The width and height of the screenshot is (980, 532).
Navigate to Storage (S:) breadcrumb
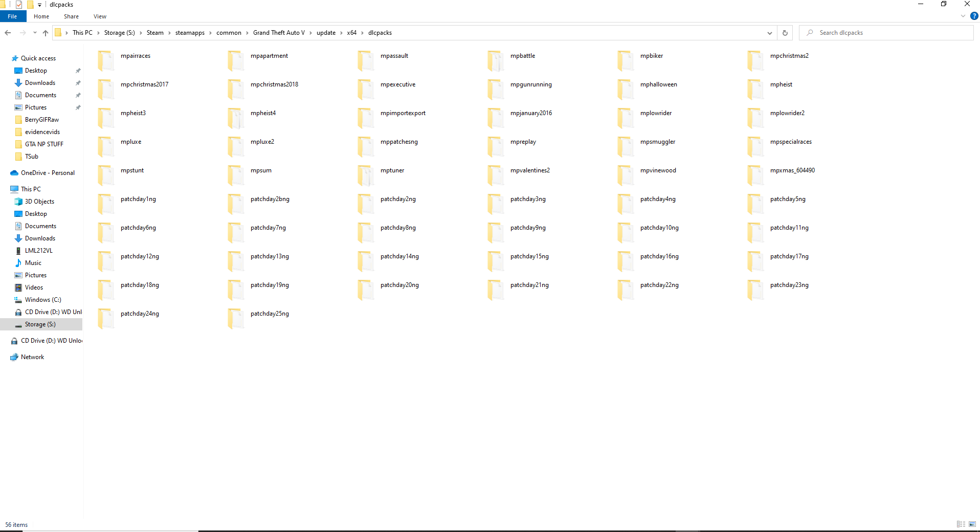pos(120,33)
